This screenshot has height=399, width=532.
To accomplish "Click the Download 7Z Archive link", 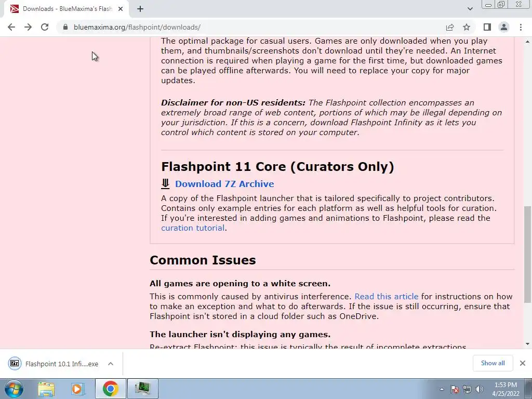I will point(224,184).
